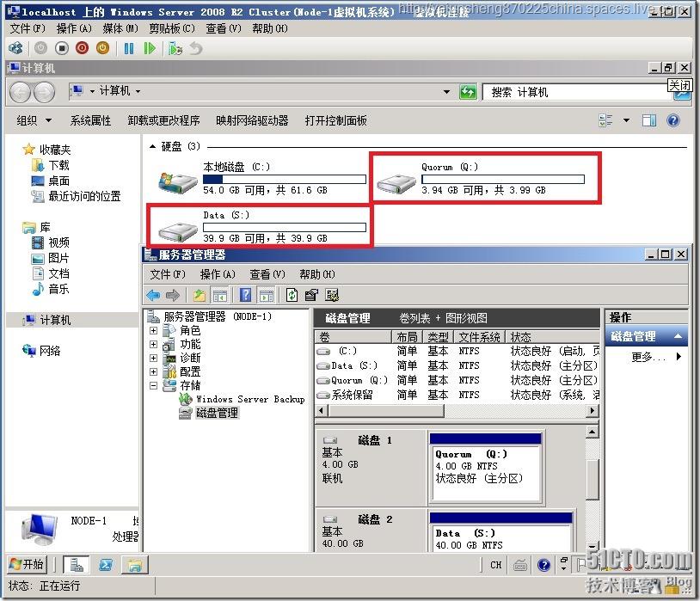Click the 文件系统 column header
The image size is (700, 601).
pos(479,337)
